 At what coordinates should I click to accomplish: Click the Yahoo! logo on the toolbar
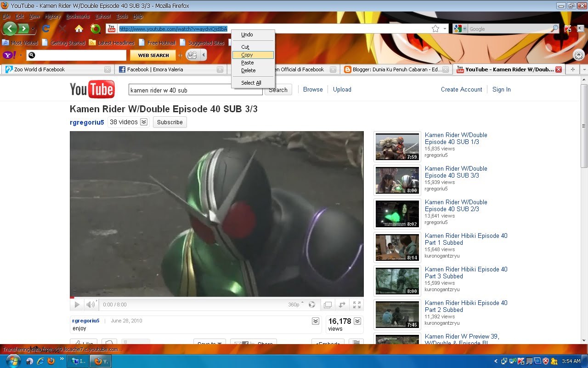click(9, 55)
